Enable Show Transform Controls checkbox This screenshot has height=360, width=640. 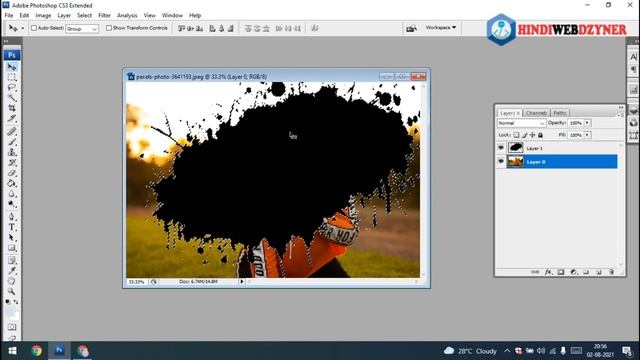109,28
